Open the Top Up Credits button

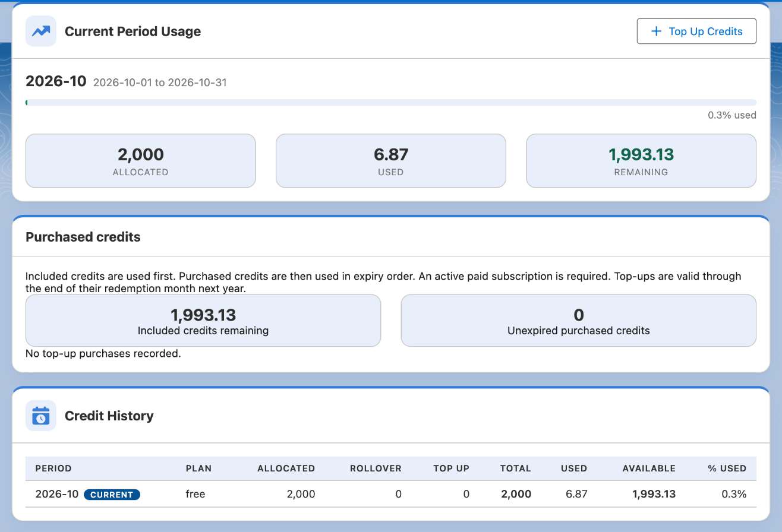point(696,31)
